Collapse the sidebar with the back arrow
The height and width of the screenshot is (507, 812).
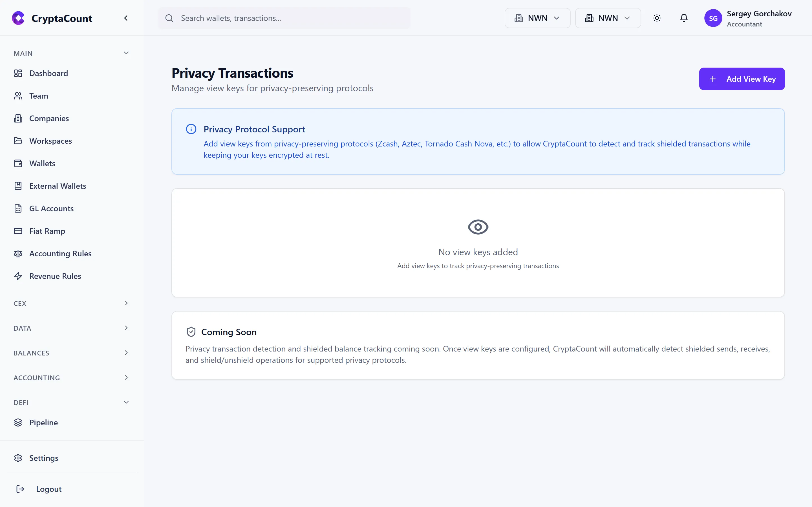click(126, 18)
